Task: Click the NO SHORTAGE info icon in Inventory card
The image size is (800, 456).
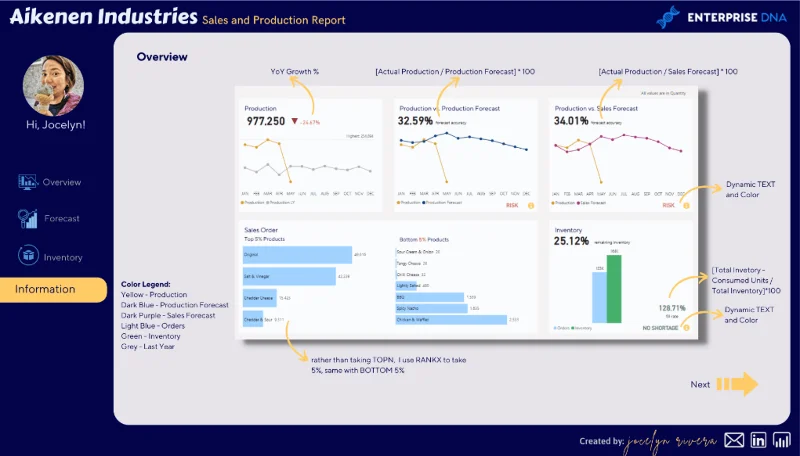Action: click(686, 328)
